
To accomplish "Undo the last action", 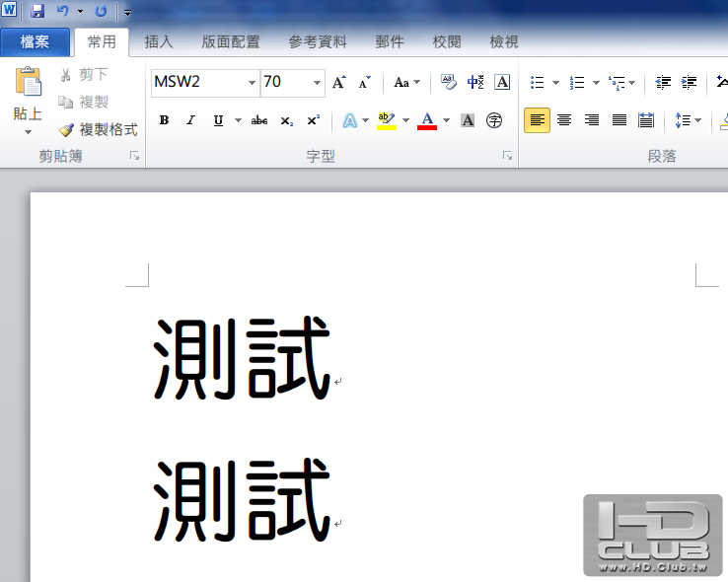I will (x=63, y=11).
